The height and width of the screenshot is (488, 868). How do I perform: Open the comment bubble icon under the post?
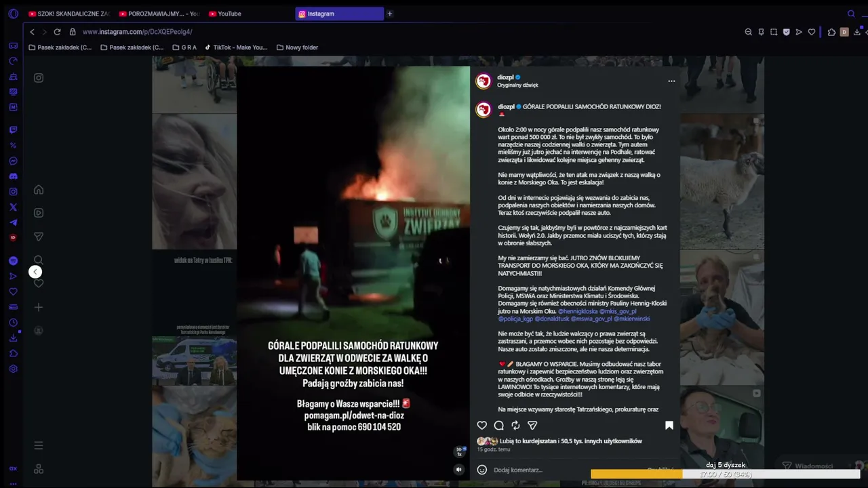[498, 426]
